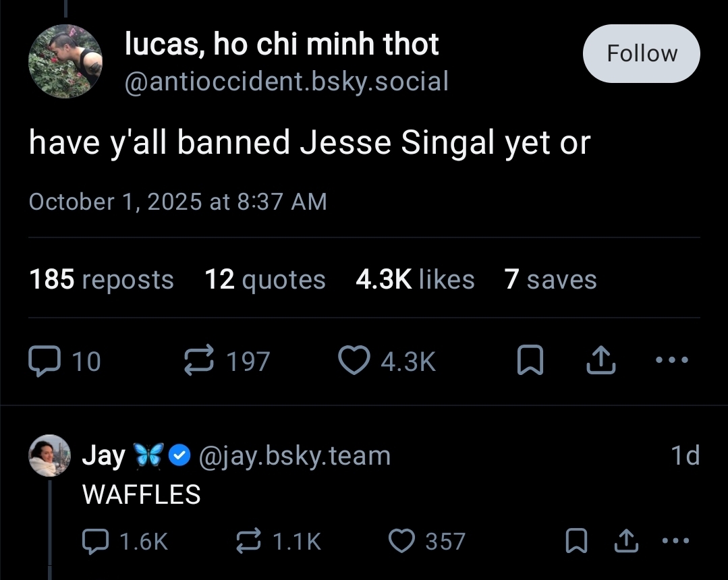Bookmark the main post
Viewport: 728px width, 580px height.
pos(530,362)
